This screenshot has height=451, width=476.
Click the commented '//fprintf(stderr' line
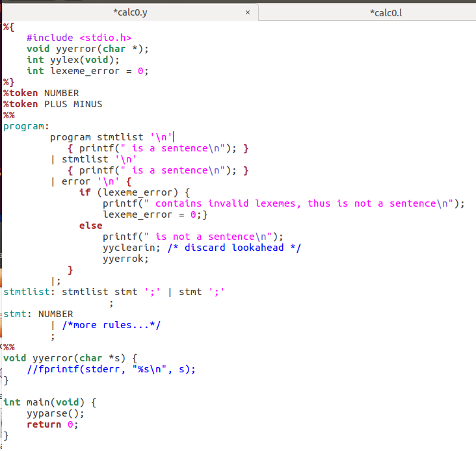[x=111, y=369]
